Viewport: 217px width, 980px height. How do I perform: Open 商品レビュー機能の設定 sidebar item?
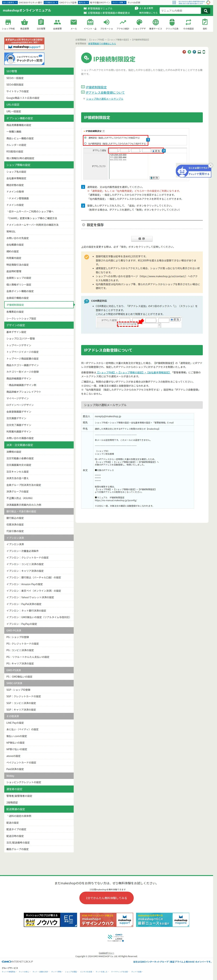click(x=39, y=138)
